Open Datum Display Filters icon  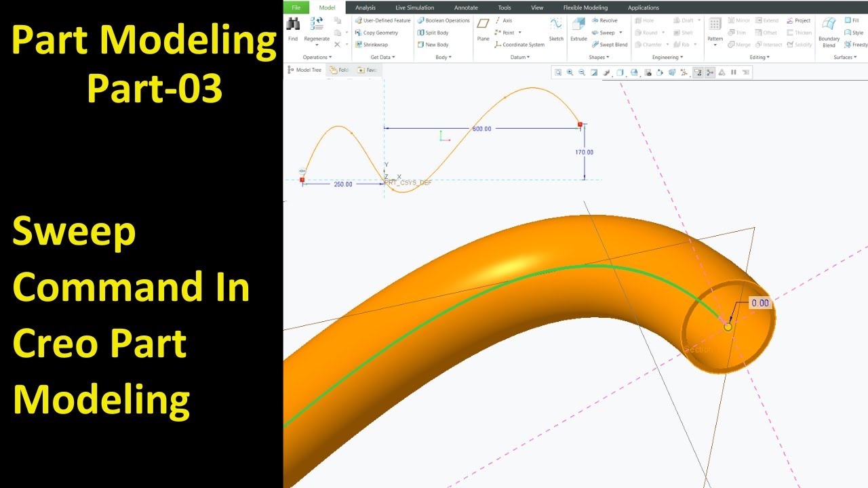684,73
